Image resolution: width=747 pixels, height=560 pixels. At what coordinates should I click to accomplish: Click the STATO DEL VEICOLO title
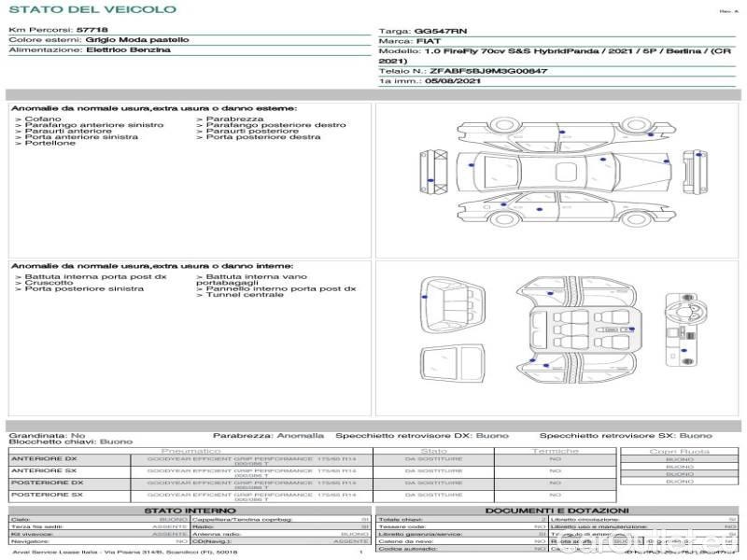click(92, 9)
